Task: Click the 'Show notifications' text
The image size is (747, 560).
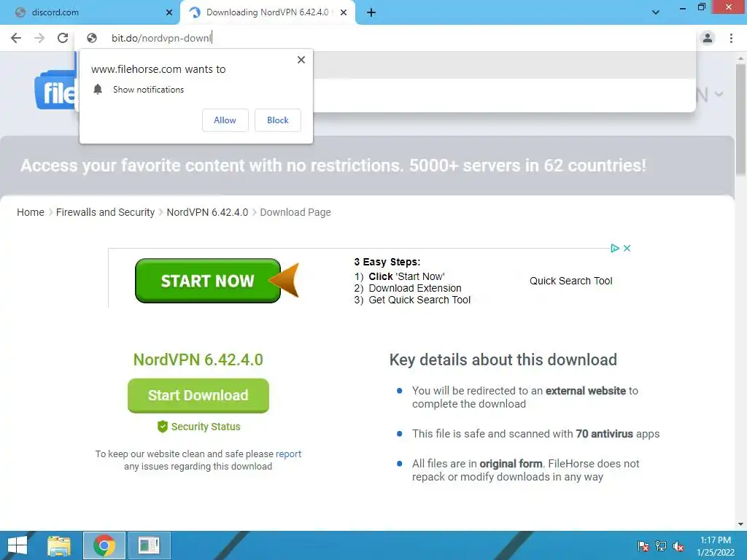Action: click(148, 90)
